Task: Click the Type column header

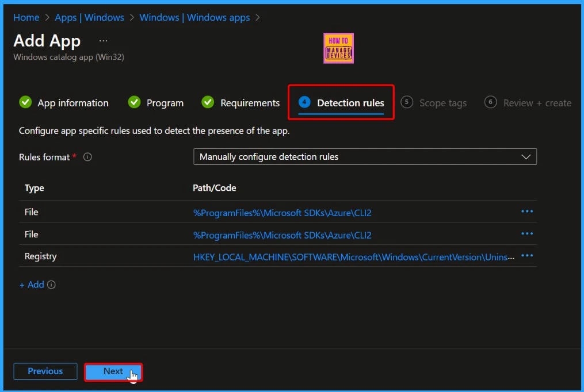Action: [35, 188]
